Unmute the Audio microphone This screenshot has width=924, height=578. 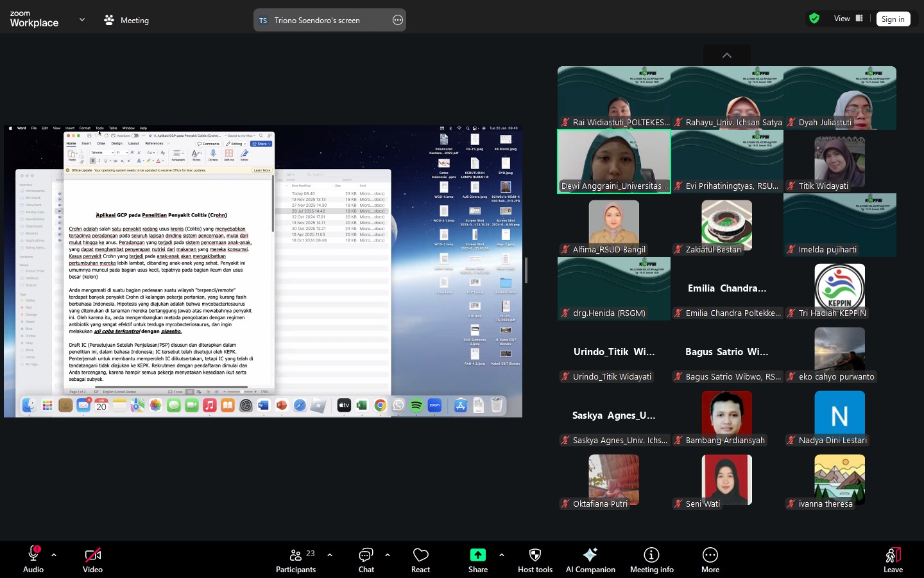pyautogui.click(x=33, y=555)
